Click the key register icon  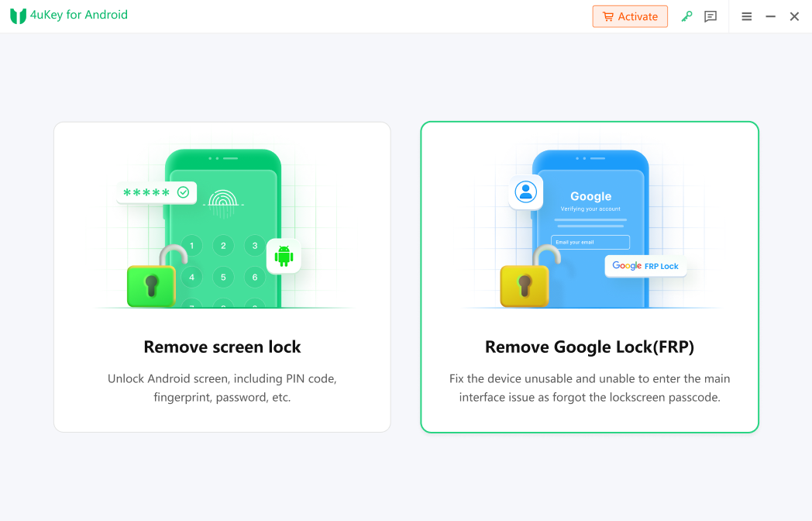pyautogui.click(x=686, y=16)
